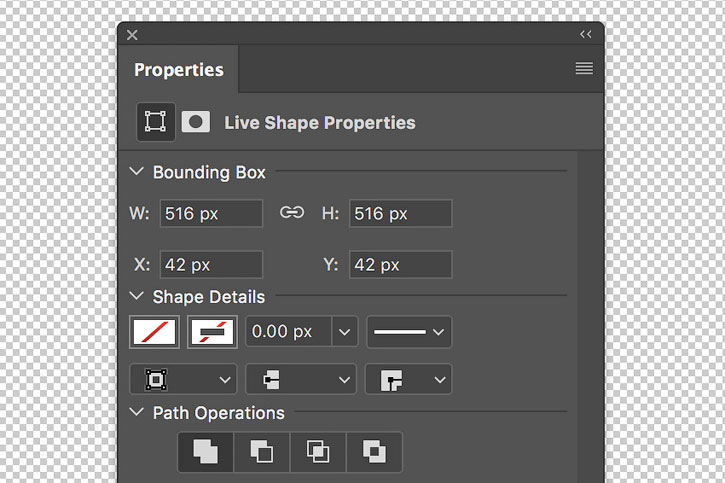Open the stroke alignment dropdown
This screenshot has height=483, width=725.
183,379
